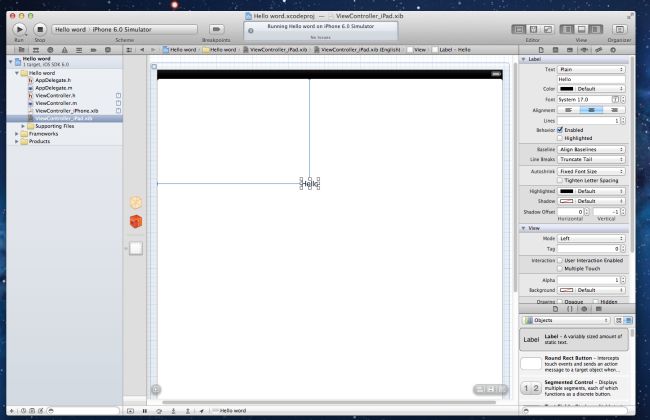The height and width of the screenshot is (420, 650).
Task: Hide the Utilities pane
Action: (x=595, y=29)
